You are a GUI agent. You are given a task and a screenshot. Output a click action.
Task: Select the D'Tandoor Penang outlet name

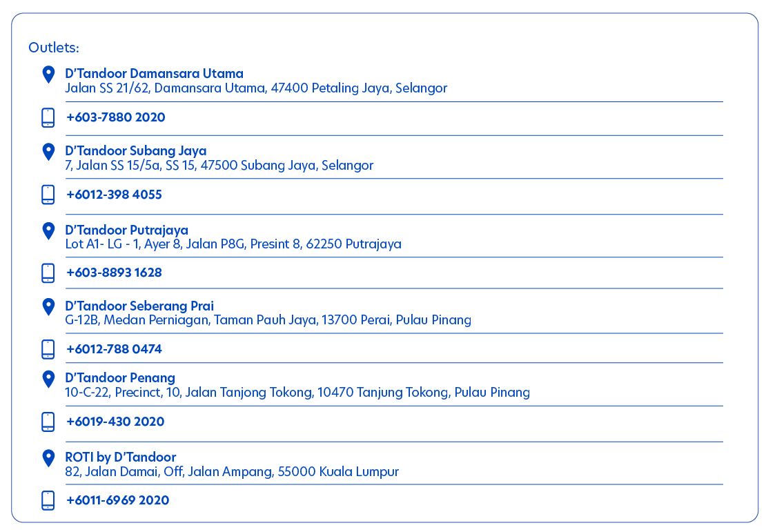point(120,377)
